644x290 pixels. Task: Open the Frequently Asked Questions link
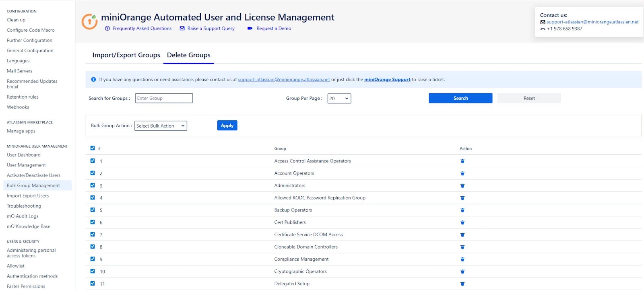[x=142, y=29]
